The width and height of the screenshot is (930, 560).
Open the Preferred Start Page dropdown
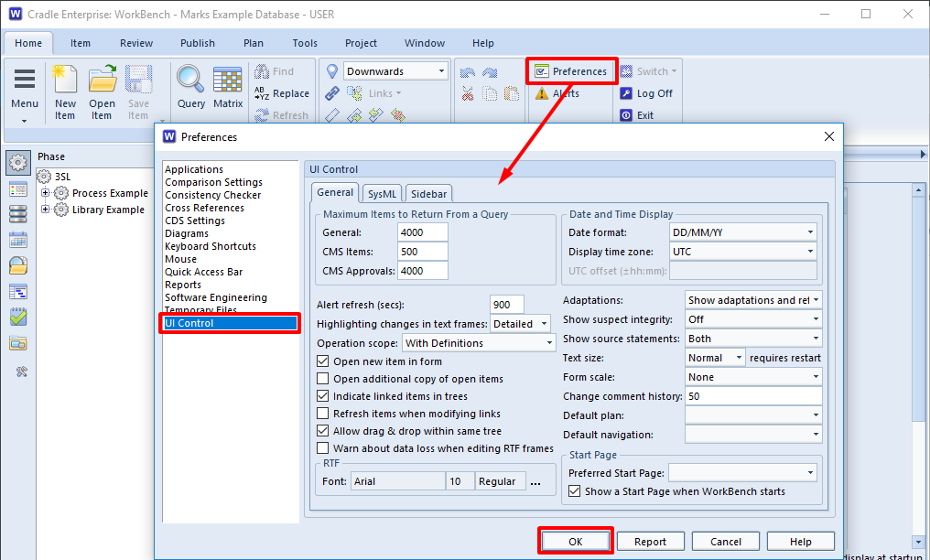pyautogui.click(x=742, y=472)
